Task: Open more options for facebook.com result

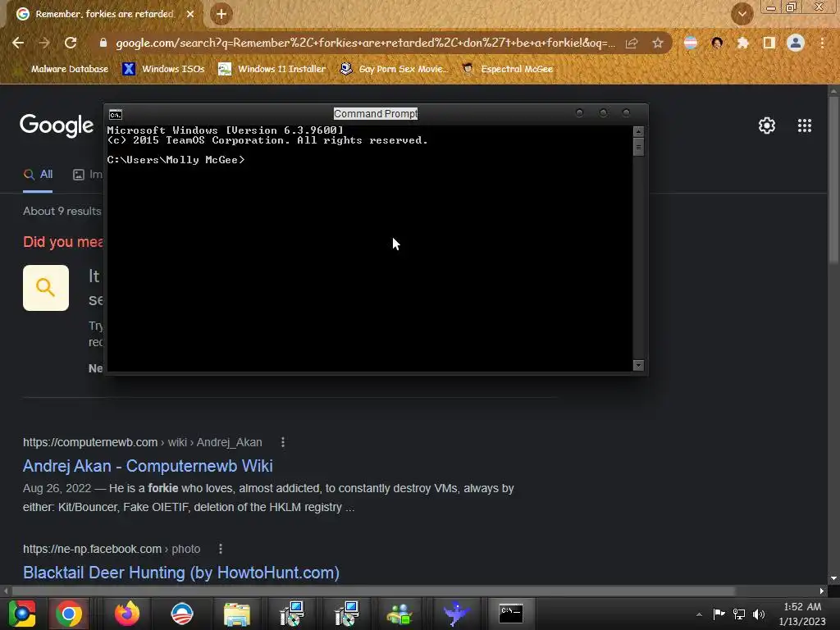Action: click(x=221, y=549)
